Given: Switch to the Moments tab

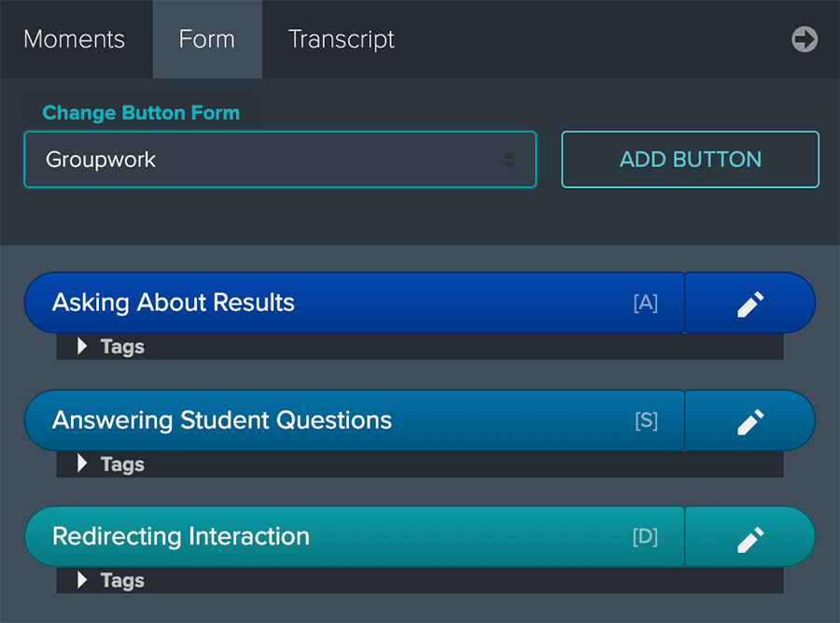Looking at the screenshot, I should (75, 39).
